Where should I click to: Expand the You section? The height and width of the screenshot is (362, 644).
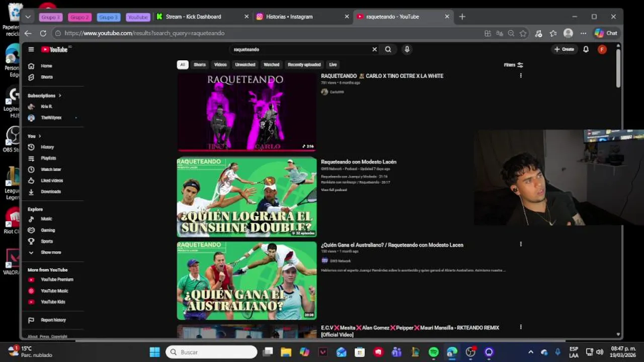(34, 136)
